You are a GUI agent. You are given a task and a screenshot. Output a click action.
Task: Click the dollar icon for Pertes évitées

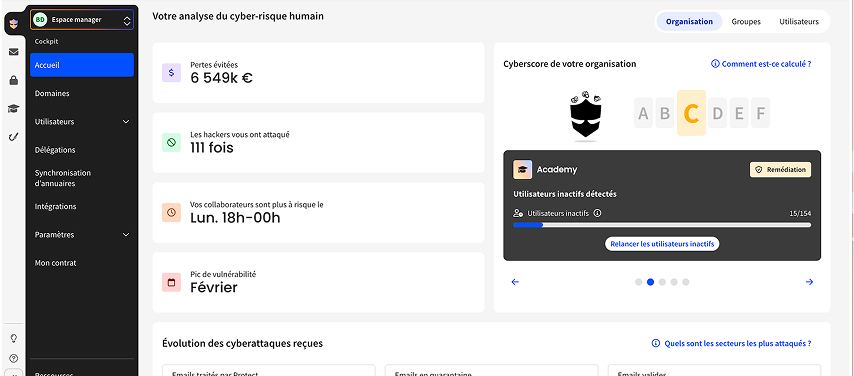(x=171, y=72)
